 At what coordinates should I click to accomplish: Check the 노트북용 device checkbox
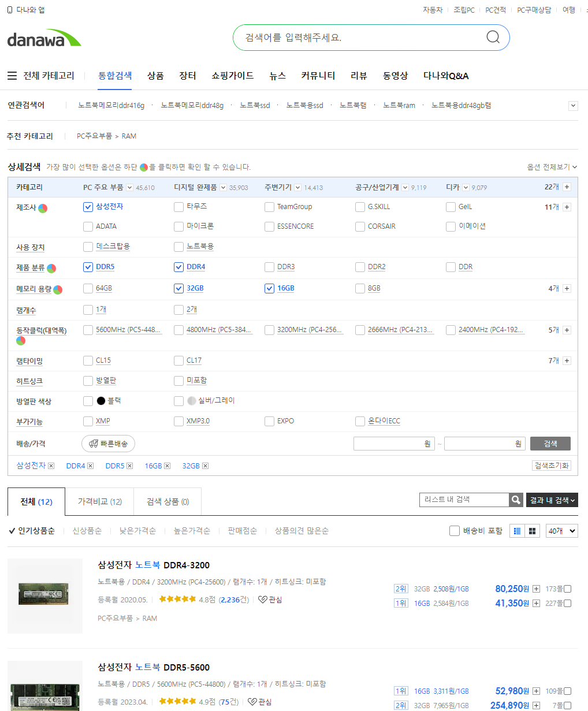coord(178,247)
